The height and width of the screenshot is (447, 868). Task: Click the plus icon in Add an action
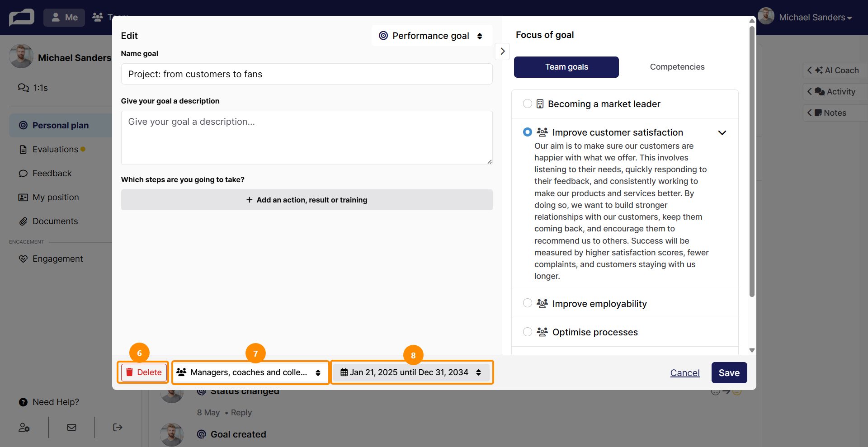point(249,200)
